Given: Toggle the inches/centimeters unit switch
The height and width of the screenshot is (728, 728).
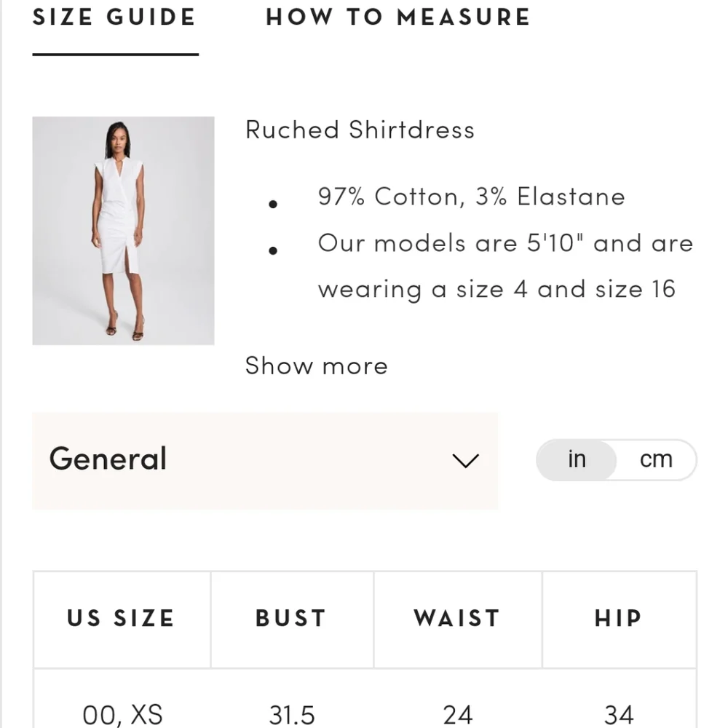Looking at the screenshot, I should pos(616,459).
